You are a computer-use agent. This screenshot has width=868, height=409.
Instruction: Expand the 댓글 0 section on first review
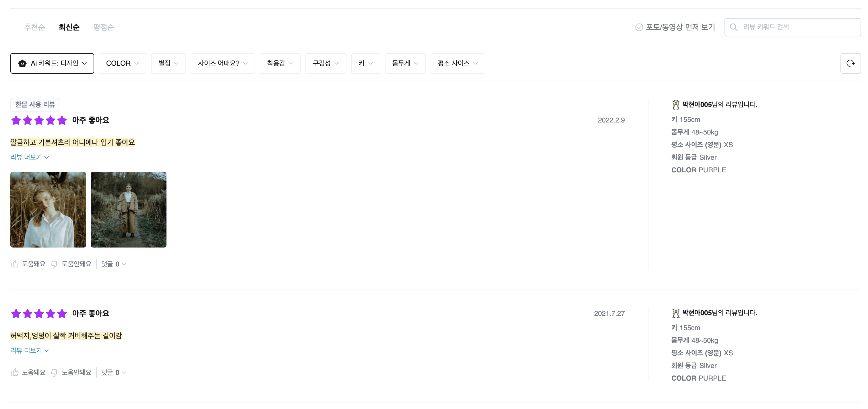(x=113, y=264)
